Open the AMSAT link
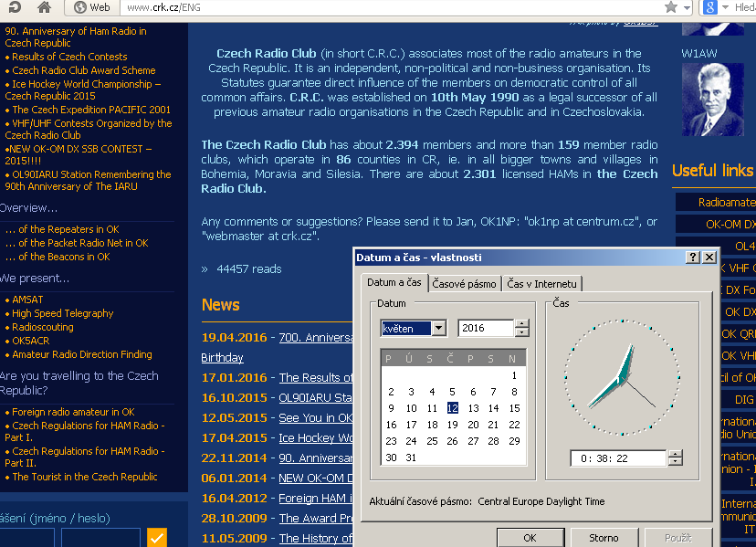This screenshot has height=547, width=756. click(27, 300)
